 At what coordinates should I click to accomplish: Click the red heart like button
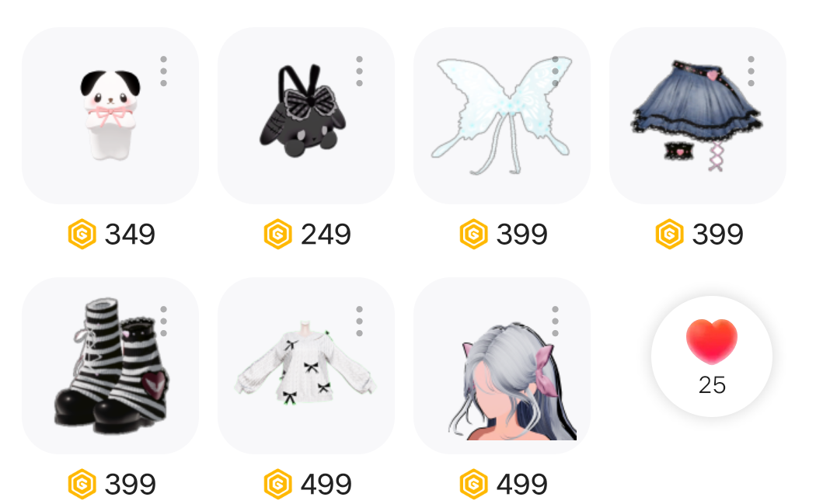pyautogui.click(x=712, y=356)
